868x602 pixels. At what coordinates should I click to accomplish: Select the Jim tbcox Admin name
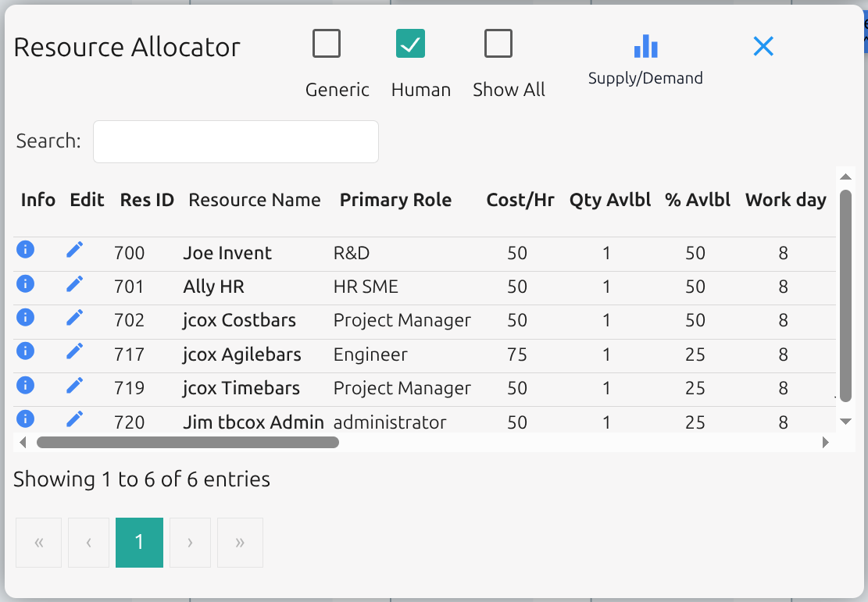[253, 422]
